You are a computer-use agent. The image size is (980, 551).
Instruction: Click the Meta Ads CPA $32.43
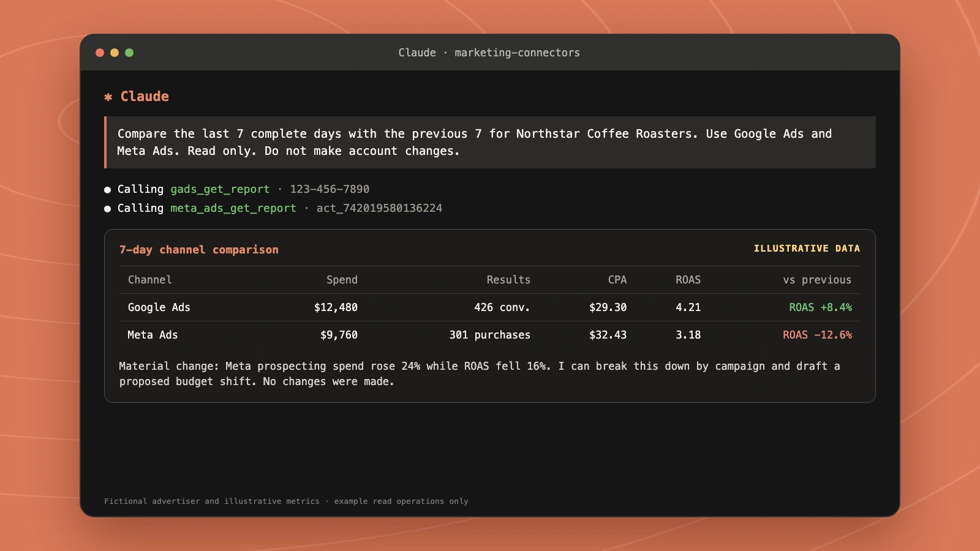pos(608,335)
